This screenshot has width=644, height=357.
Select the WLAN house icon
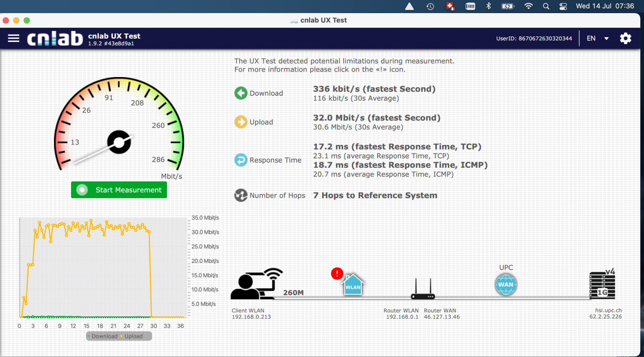[353, 285]
